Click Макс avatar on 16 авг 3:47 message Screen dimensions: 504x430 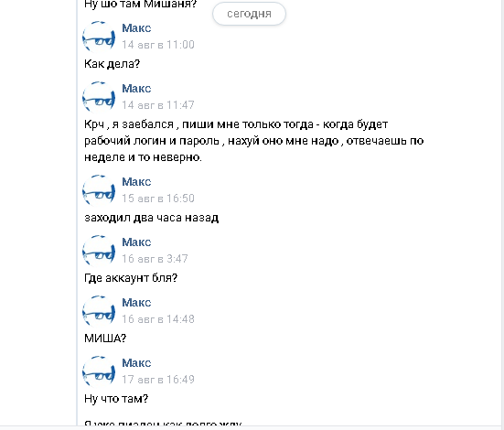tap(99, 251)
